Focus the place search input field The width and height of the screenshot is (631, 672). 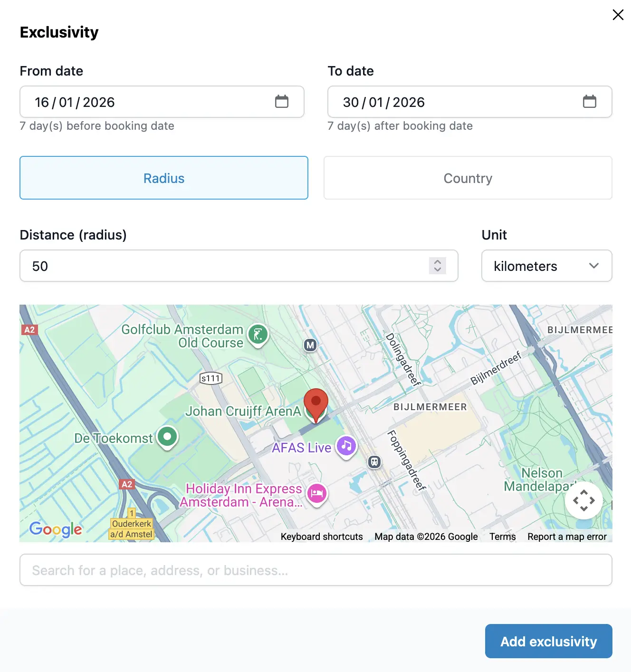tap(315, 570)
